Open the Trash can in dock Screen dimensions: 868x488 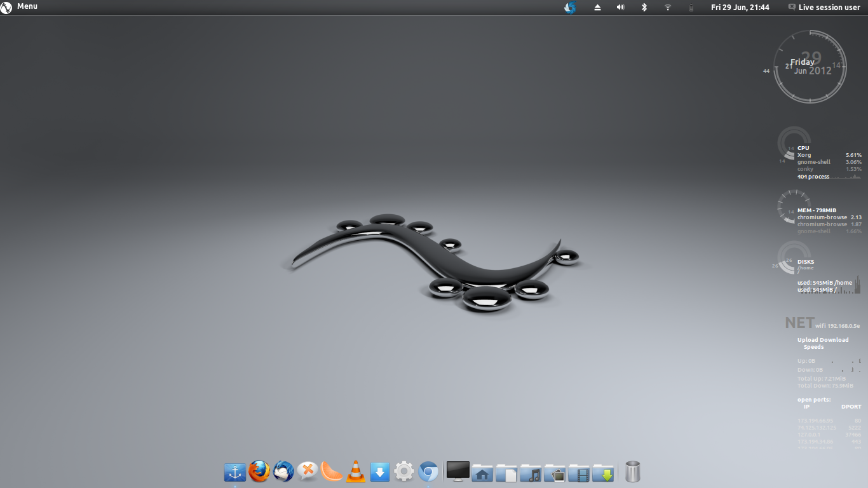633,471
